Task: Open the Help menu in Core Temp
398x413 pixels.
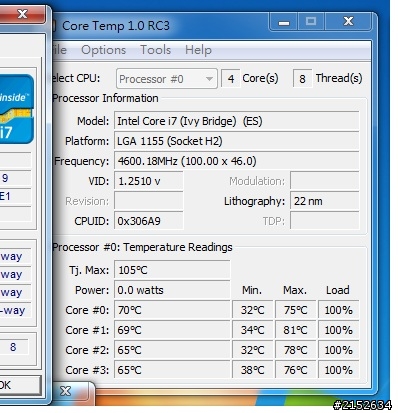Action: pyautogui.click(x=198, y=50)
